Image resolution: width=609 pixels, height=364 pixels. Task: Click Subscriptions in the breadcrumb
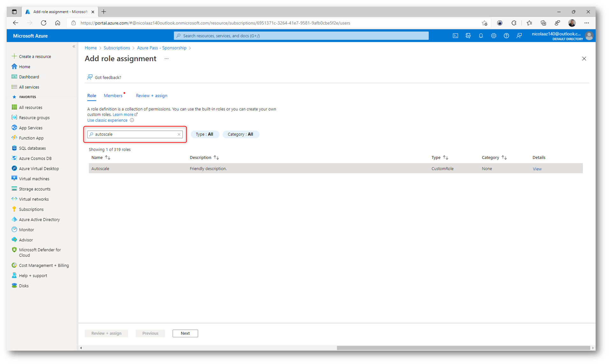pyautogui.click(x=117, y=48)
